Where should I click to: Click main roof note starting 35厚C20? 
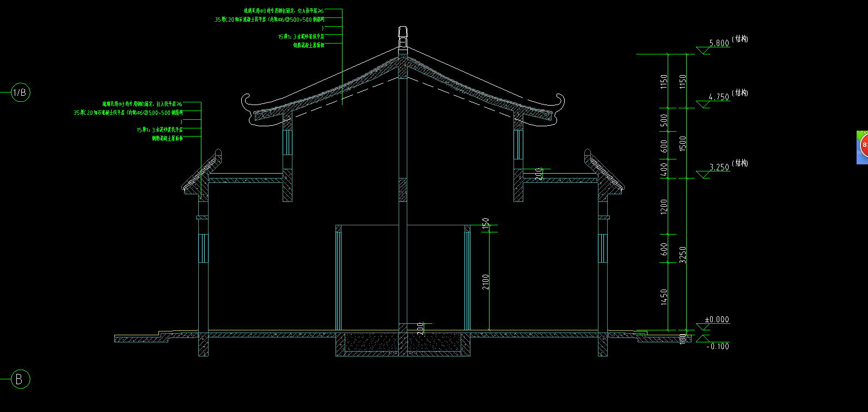[x=270, y=19]
